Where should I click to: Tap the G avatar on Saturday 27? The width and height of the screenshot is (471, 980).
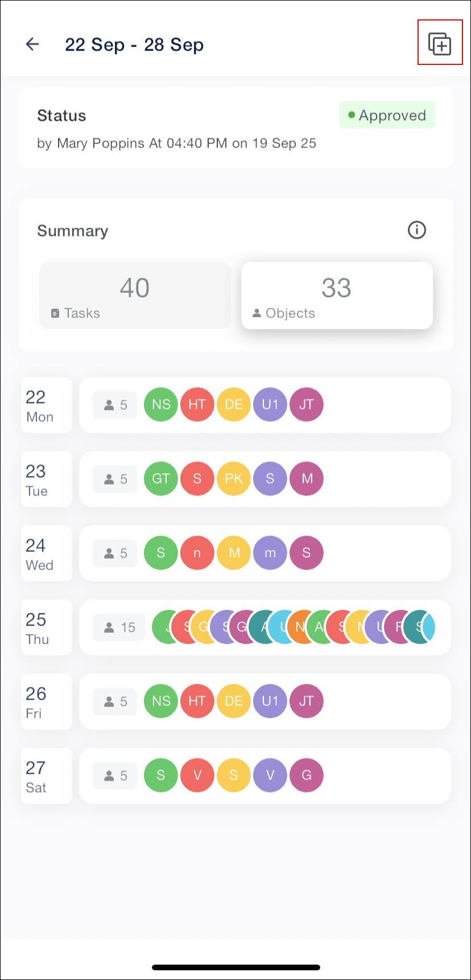(307, 775)
